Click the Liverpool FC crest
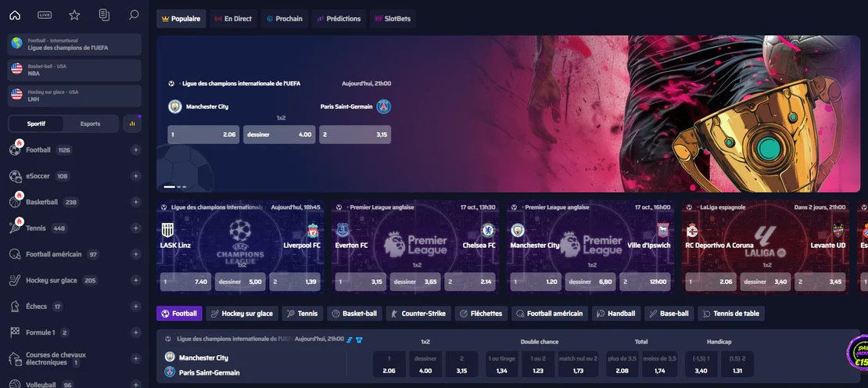868x388 pixels. (x=314, y=230)
